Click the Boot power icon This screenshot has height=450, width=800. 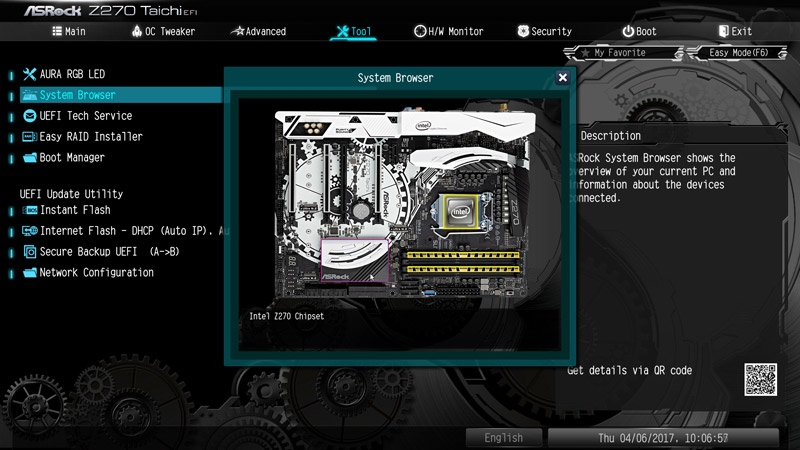click(628, 31)
